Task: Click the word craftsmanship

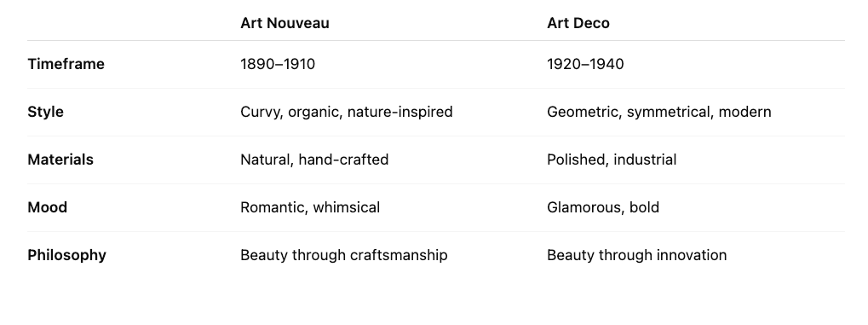Action: 400,256
